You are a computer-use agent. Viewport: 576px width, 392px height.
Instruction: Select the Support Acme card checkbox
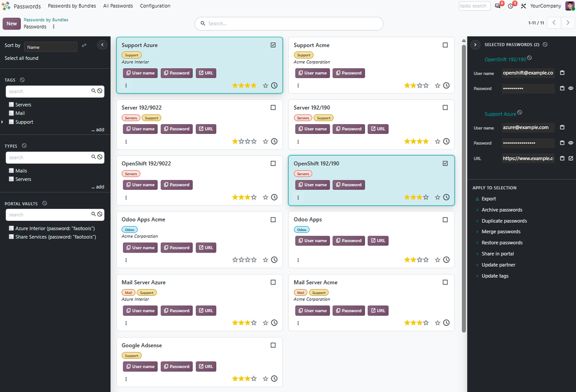point(445,45)
